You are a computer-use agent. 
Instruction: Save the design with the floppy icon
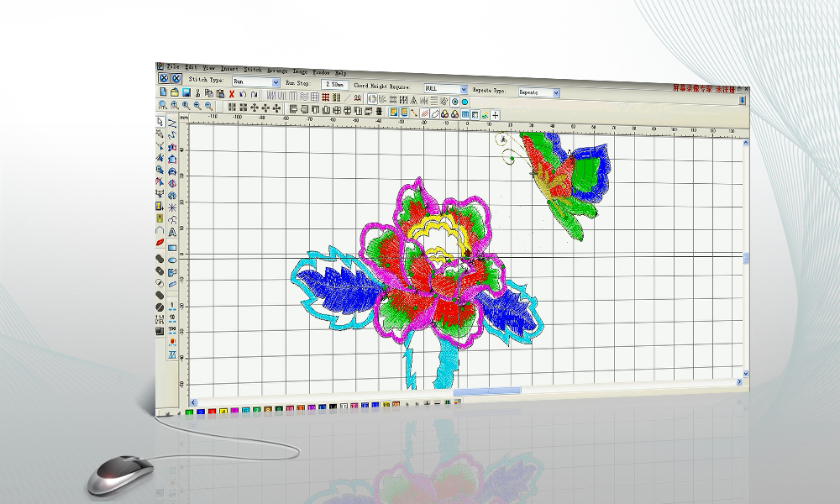(186, 92)
